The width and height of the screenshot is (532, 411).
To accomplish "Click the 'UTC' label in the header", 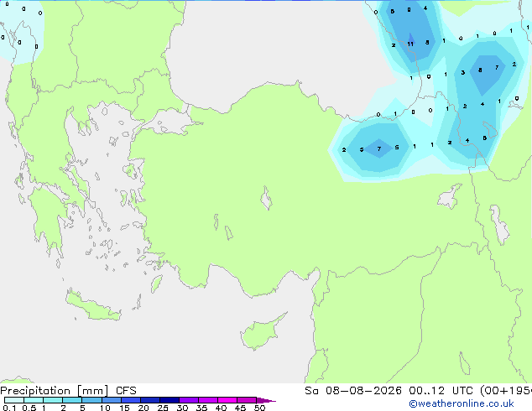I will [462, 391].
